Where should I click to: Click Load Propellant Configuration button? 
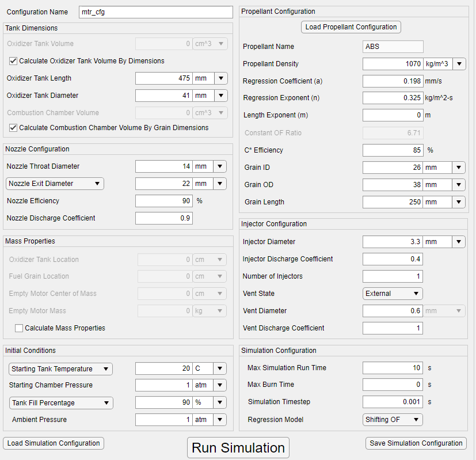point(351,27)
